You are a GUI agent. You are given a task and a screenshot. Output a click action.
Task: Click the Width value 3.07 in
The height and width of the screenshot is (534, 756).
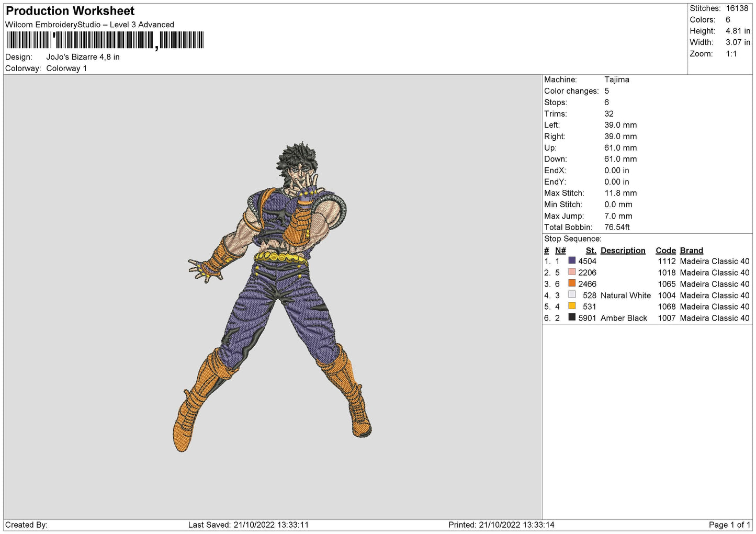[x=738, y=42]
